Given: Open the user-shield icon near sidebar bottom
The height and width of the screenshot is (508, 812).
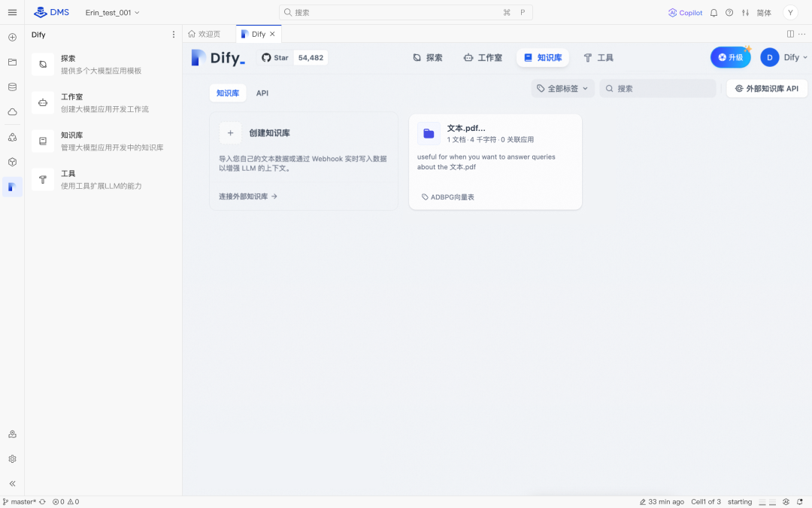Looking at the screenshot, I should point(13,434).
